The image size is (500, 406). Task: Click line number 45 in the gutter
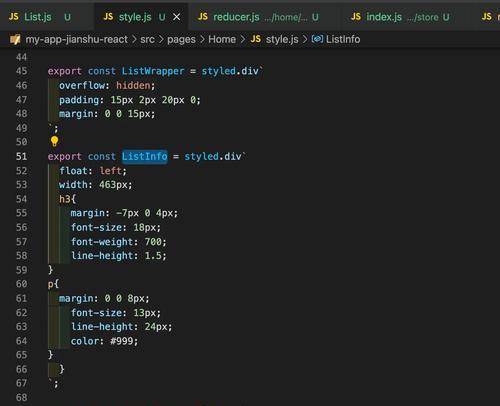[21, 71]
